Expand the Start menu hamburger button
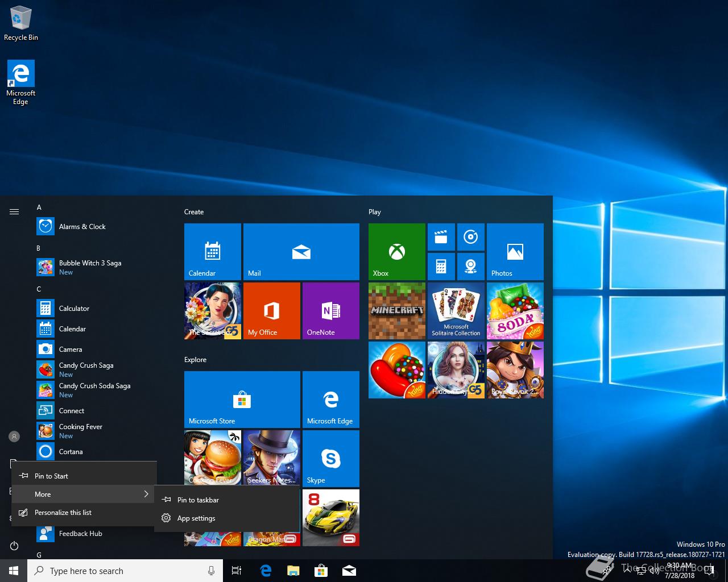728x582 pixels. click(14, 211)
